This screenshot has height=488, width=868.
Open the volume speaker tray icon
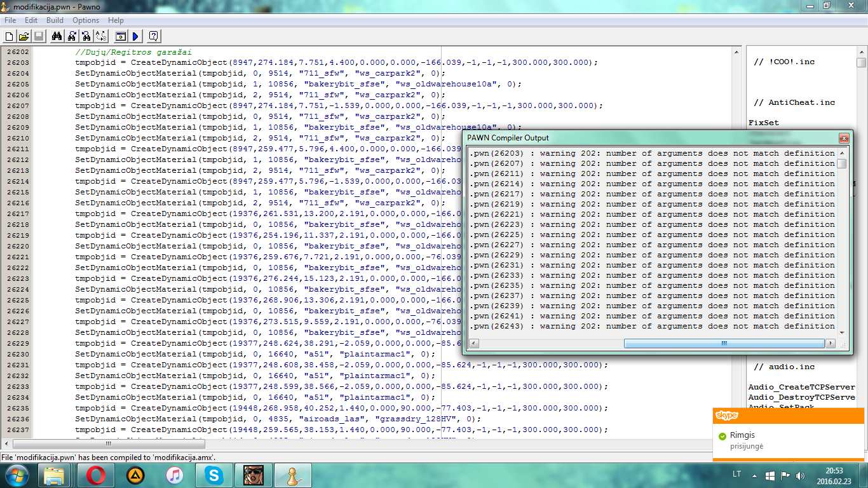click(x=799, y=475)
